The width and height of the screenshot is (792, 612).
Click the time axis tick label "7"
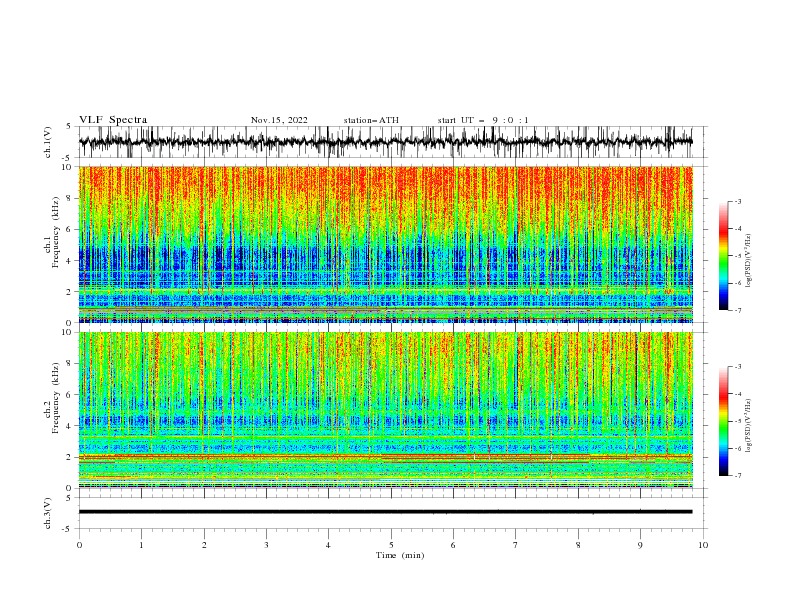[x=516, y=545]
